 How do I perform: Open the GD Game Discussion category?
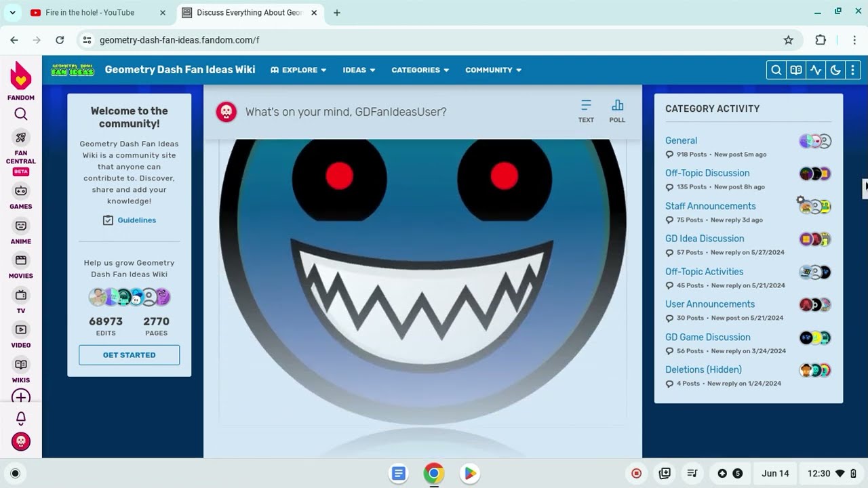tap(708, 338)
